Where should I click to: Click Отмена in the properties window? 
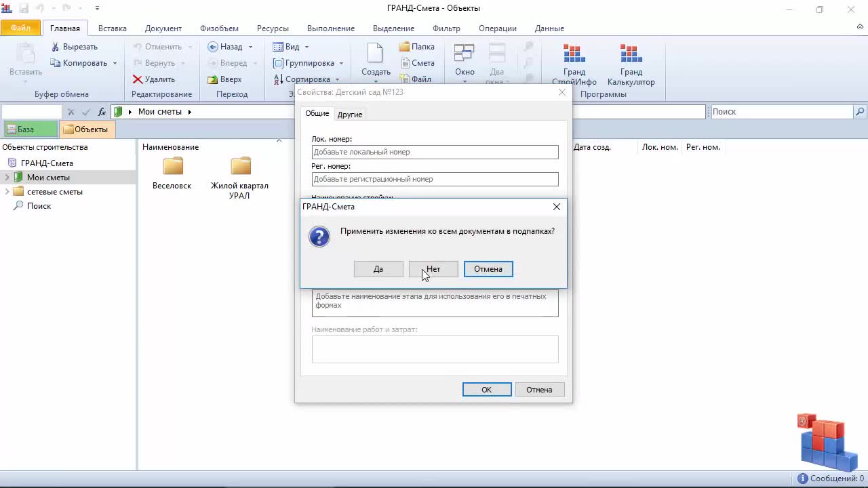tap(540, 390)
